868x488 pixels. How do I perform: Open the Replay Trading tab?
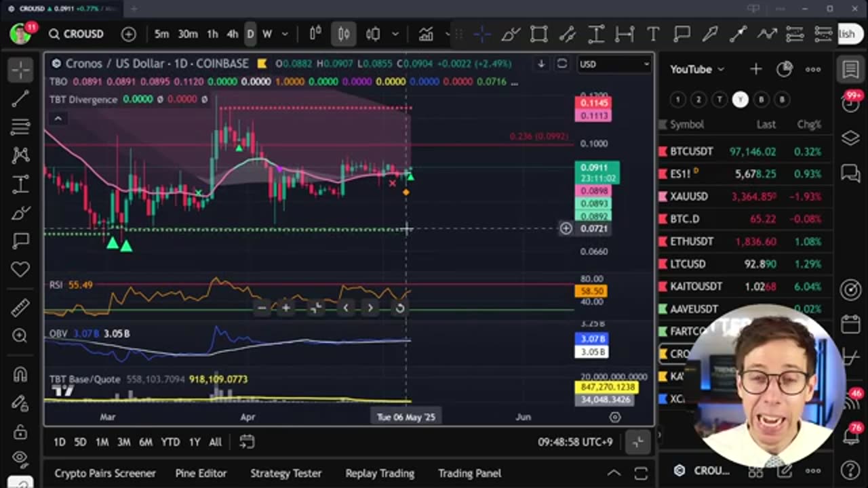380,473
